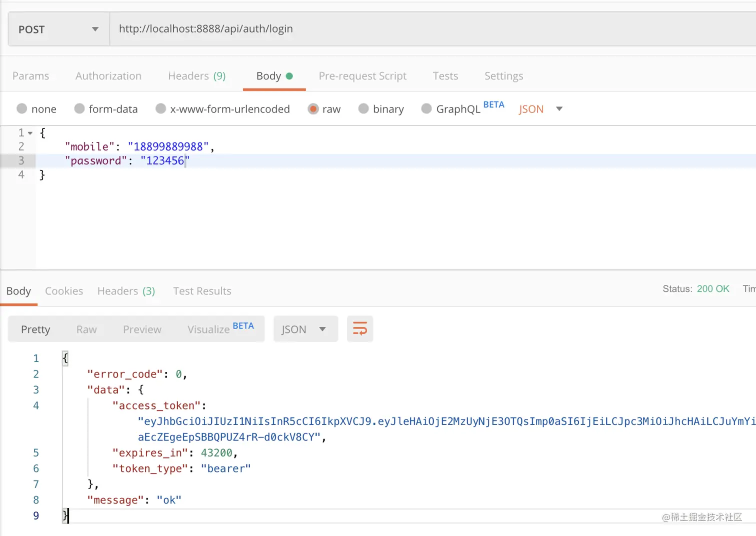Image resolution: width=756 pixels, height=536 pixels.
Task: Expand the raw body JSON format dropdown
Action: tap(559, 108)
